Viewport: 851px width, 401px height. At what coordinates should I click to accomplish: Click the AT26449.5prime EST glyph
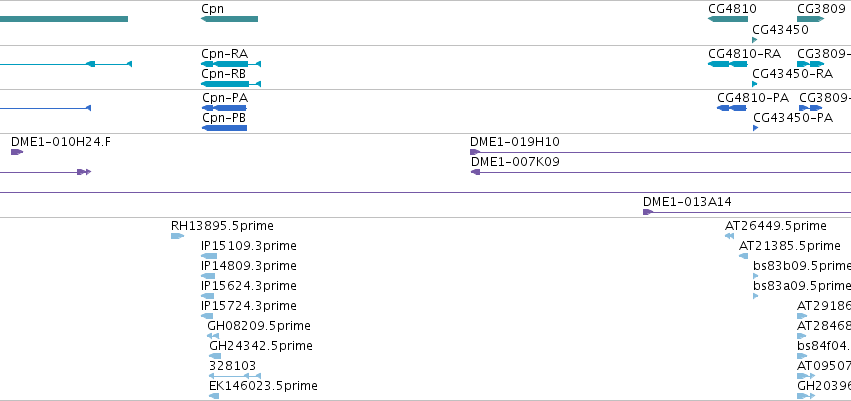(729, 236)
